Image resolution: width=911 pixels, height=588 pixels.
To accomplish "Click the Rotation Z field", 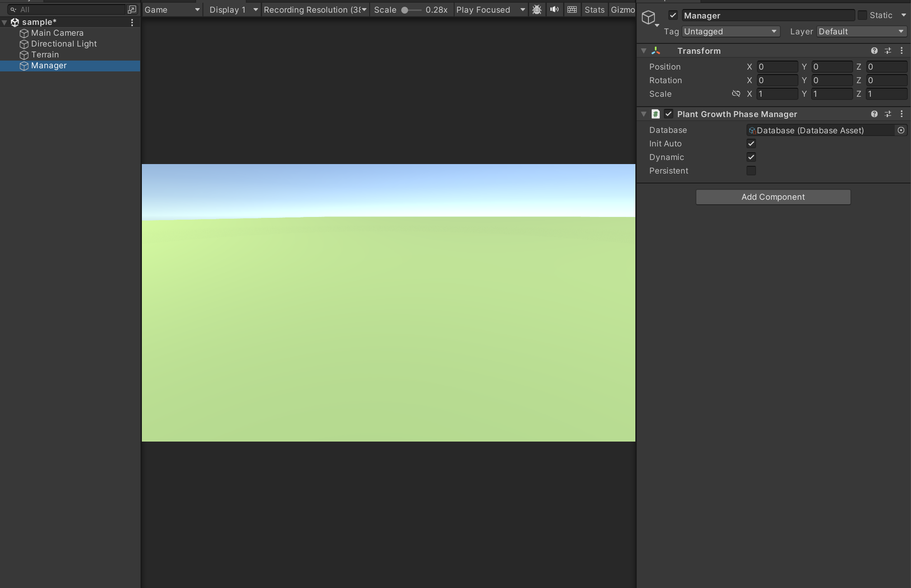I will click(887, 80).
